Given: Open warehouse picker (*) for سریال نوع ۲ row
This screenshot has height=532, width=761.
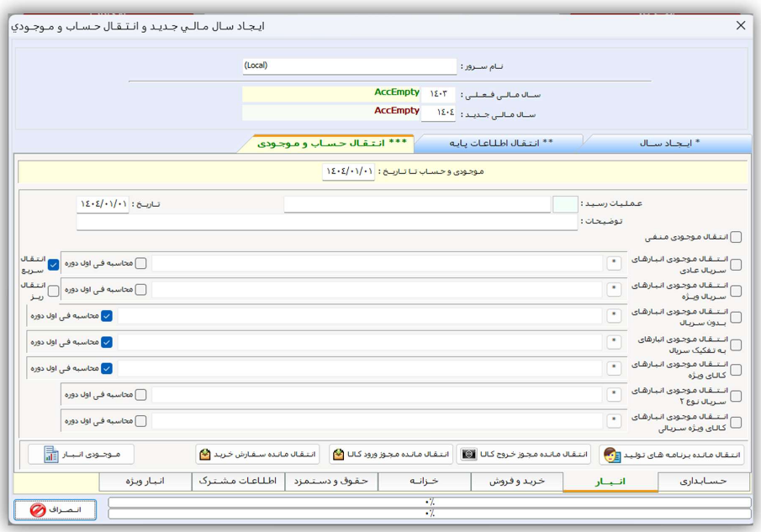Looking at the screenshot, I should 614,394.
